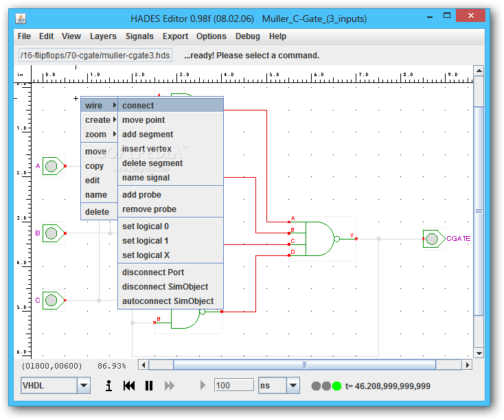Expand the create submenu
This screenshot has height=420, width=504.
pyautogui.click(x=100, y=120)
